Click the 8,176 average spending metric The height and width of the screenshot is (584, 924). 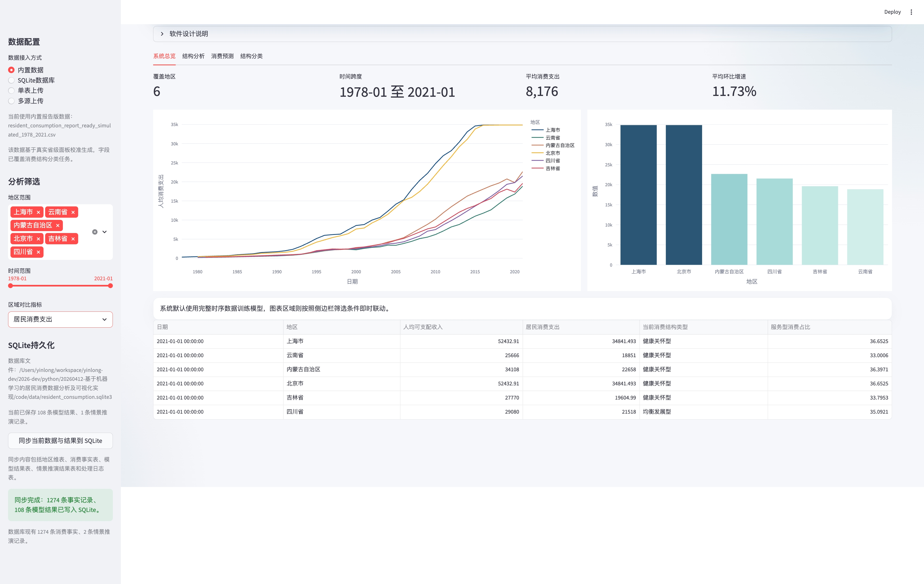point(542,91)
